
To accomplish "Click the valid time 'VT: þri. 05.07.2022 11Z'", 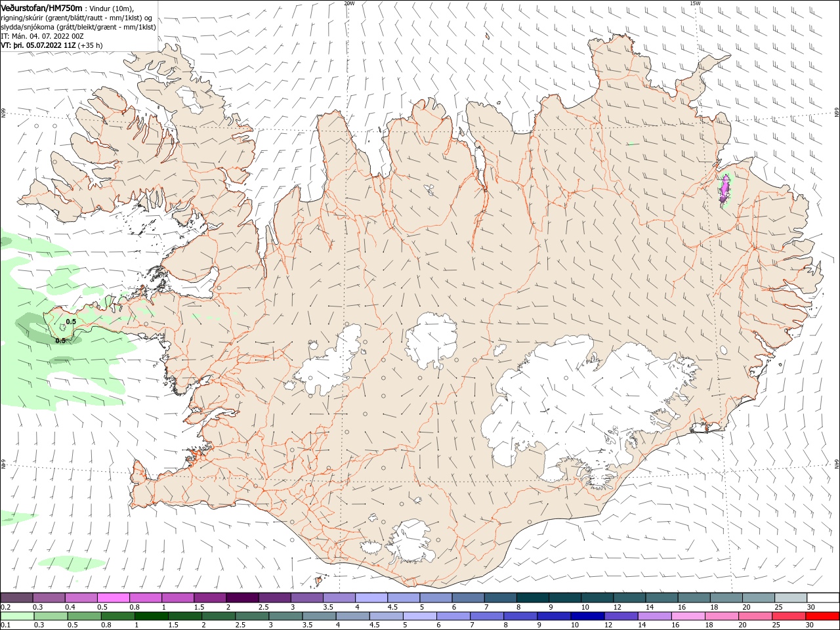I will click(38, 45).
